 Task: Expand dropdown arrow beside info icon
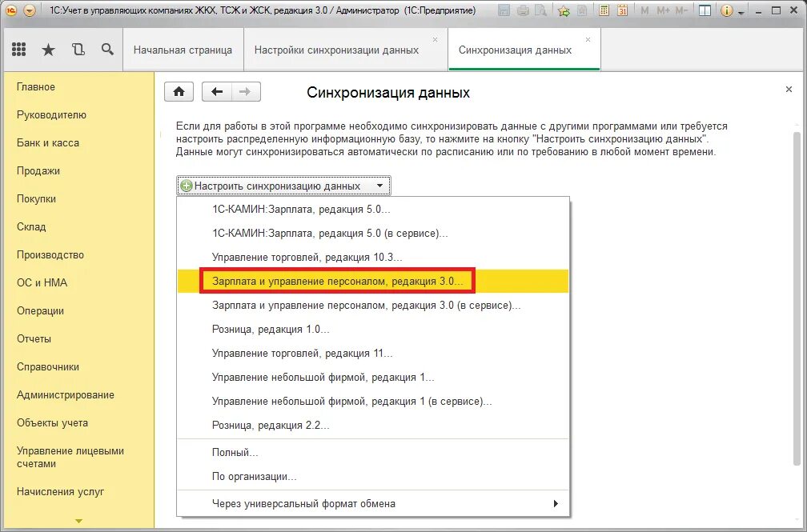pos(741,12)
